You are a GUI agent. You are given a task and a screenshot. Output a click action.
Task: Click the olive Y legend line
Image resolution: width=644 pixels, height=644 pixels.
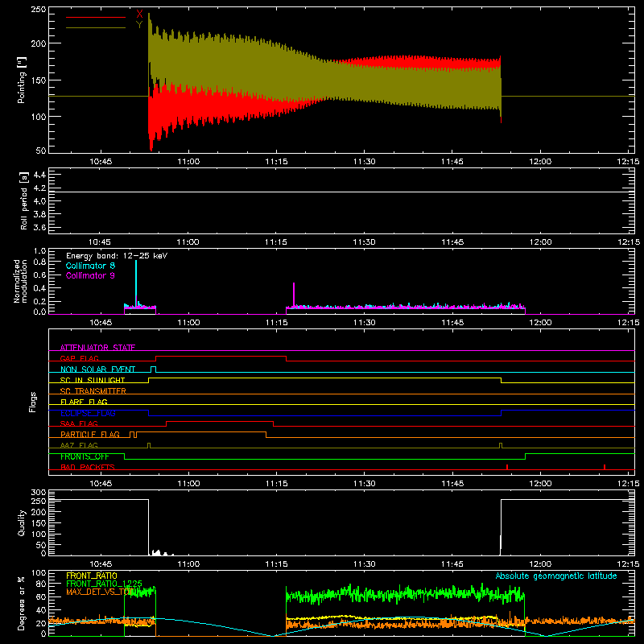(96, 27)
